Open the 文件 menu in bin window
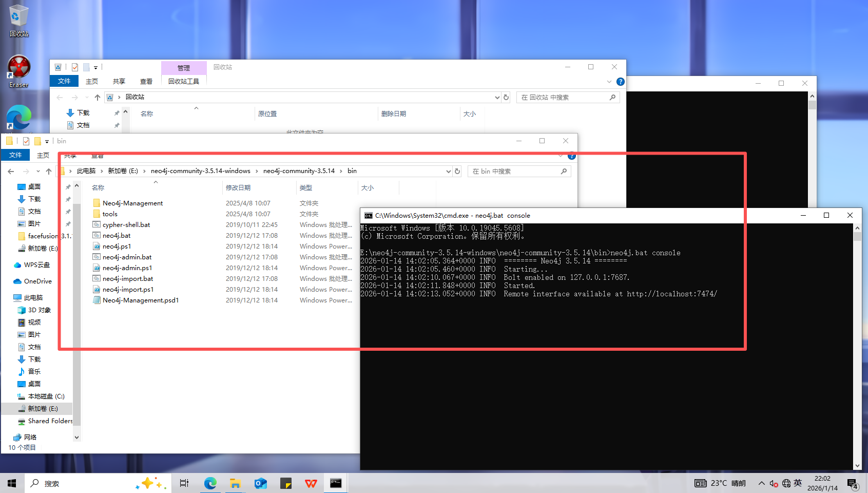 click(x=15, y=155)
